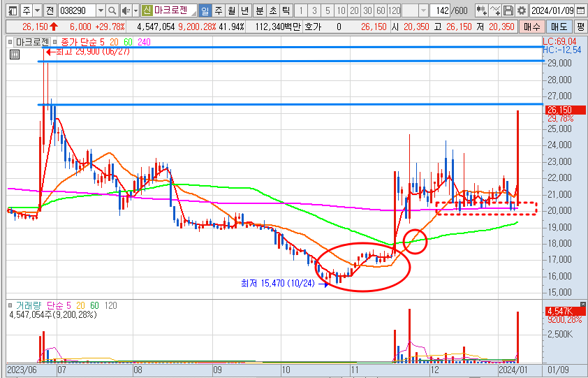Screen dimensions: 588x378
Task: Switch to the 분 minute chart
Action: click(x=260, y=10)
